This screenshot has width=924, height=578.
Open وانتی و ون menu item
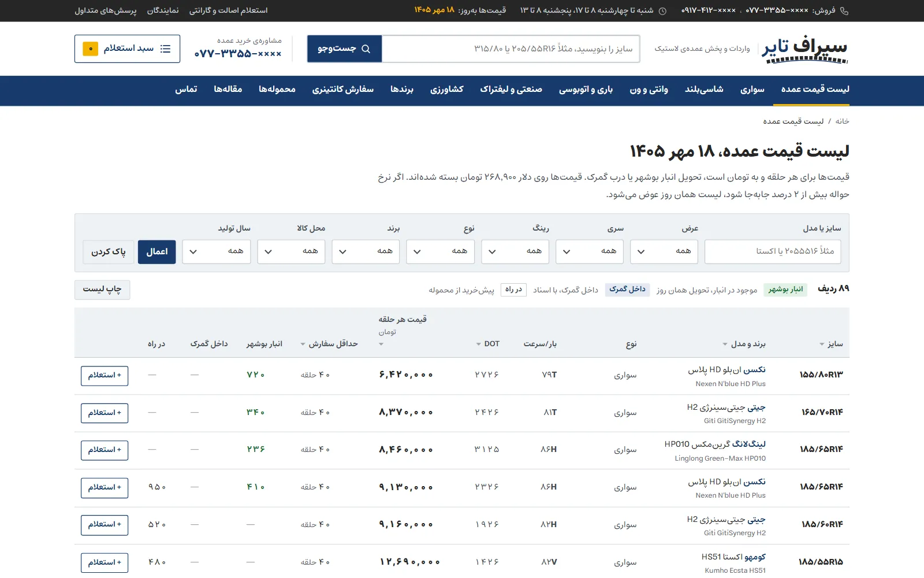(x=649, y=89)
